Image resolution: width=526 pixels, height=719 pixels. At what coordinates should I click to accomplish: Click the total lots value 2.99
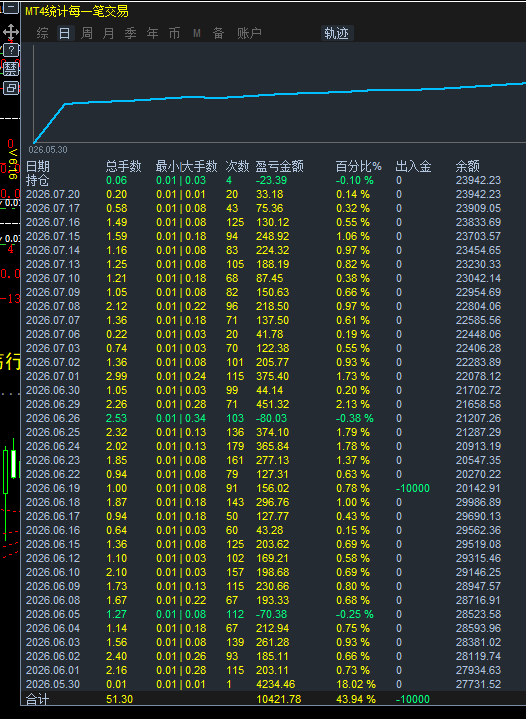[116, 376]
